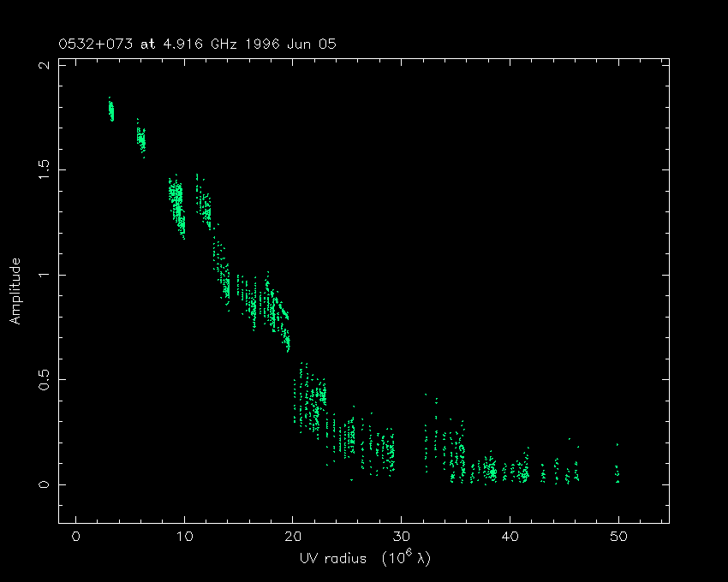The width and height of the screenshot is (728, 582).
Task: Click the y-axis tick label "1.5"
Action: (x=43, y=170)
